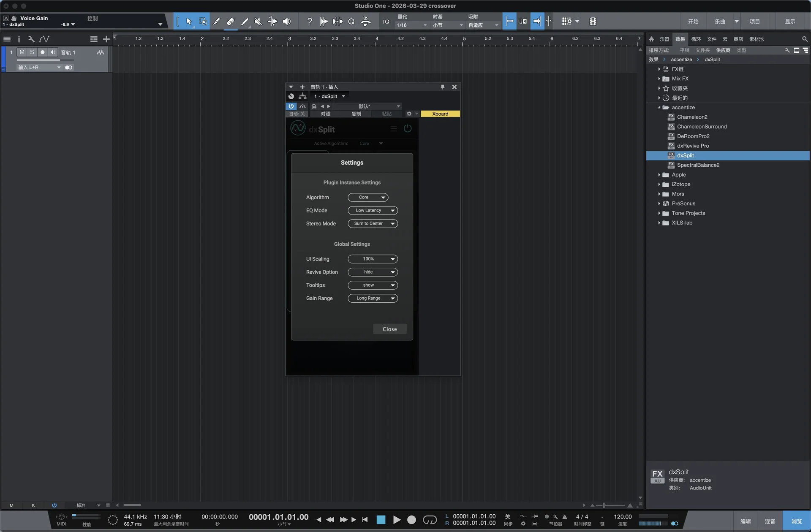Click the Close button in Settings
This screenshot has height=532, width=811.
pos(389,329)
